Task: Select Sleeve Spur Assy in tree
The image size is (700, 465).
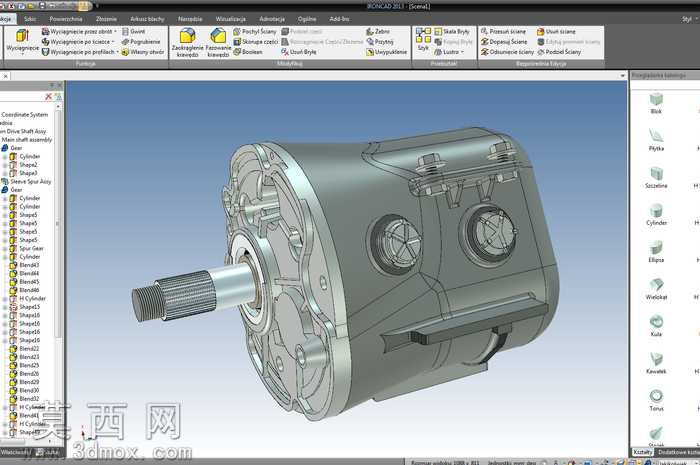Action: click(30, 182)
